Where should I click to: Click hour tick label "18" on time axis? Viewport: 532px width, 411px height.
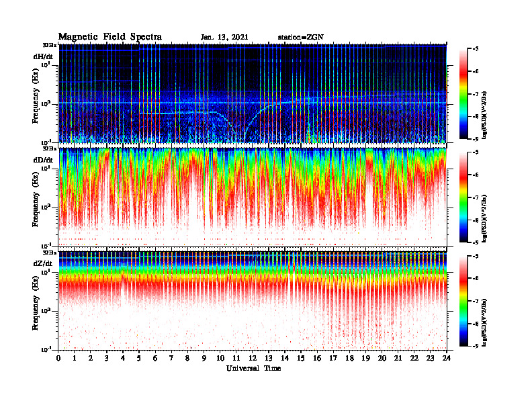click(x=349, y=358)
